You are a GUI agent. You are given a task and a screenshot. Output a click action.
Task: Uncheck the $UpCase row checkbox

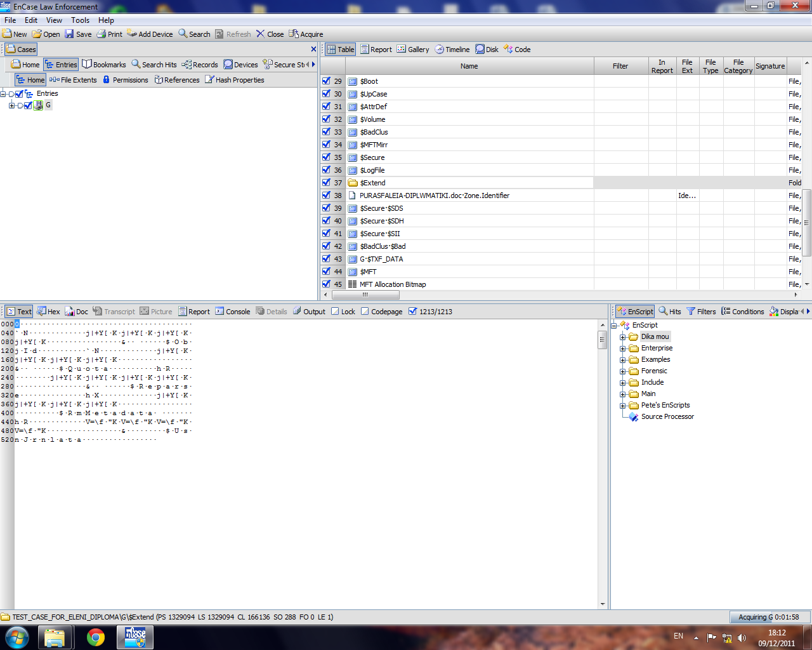coord(326,93)
